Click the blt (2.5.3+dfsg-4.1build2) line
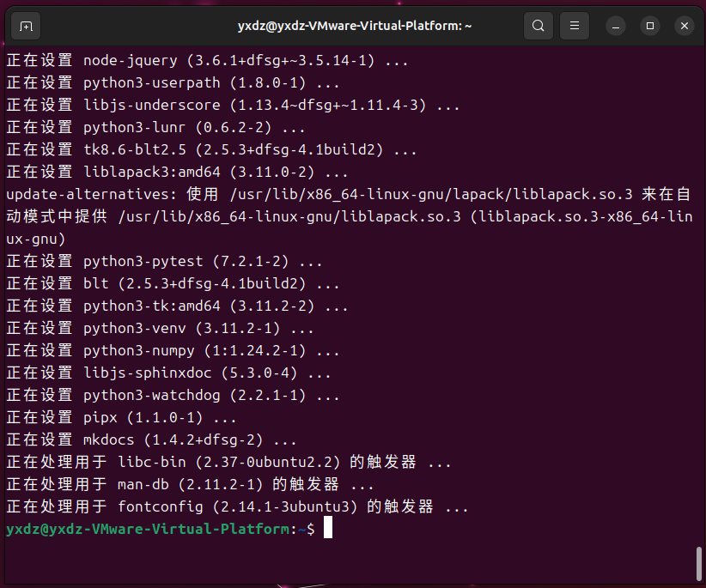Viewport: 706px width, 588px height. (173, 283)
